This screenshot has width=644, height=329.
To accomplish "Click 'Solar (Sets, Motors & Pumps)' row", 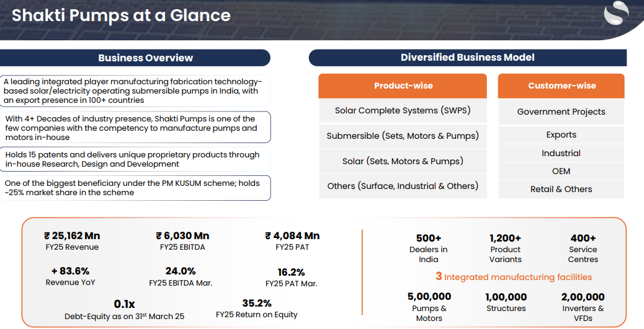I will pos(403,161).
